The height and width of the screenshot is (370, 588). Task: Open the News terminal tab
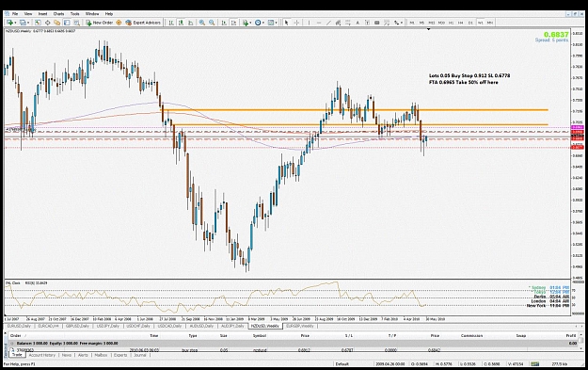tap(67, 355)
